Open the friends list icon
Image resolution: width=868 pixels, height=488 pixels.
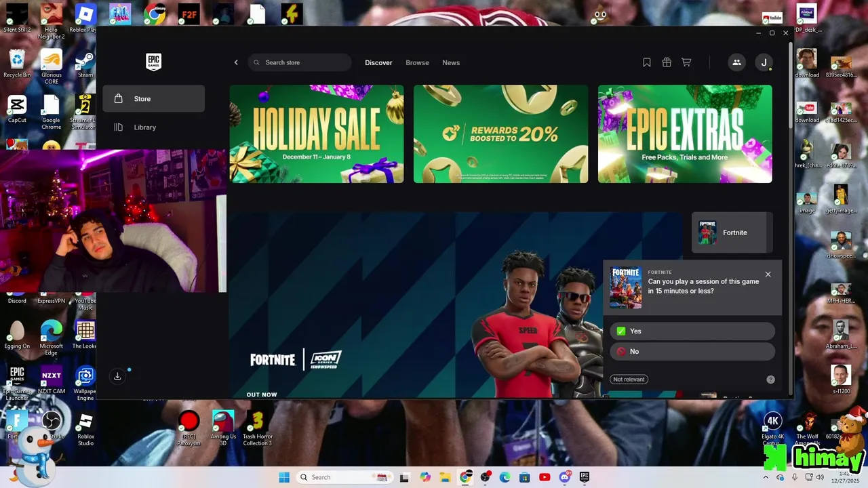point(736,62)
